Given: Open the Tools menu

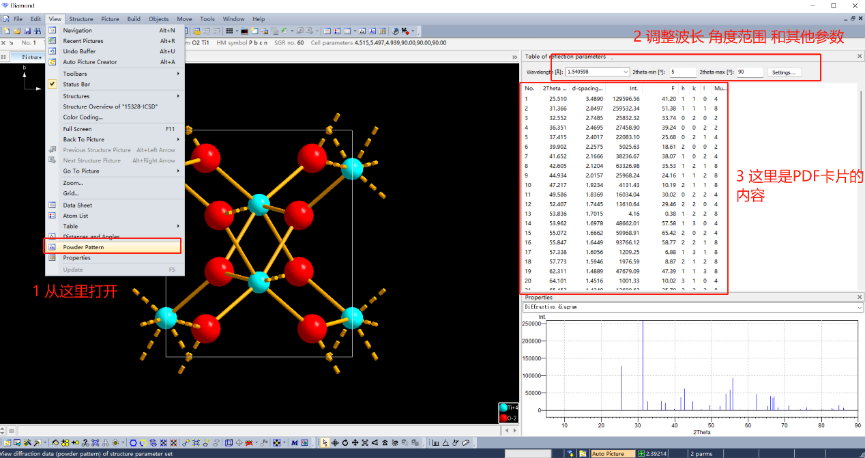Looking at the screenshot, I should point(207,19).
